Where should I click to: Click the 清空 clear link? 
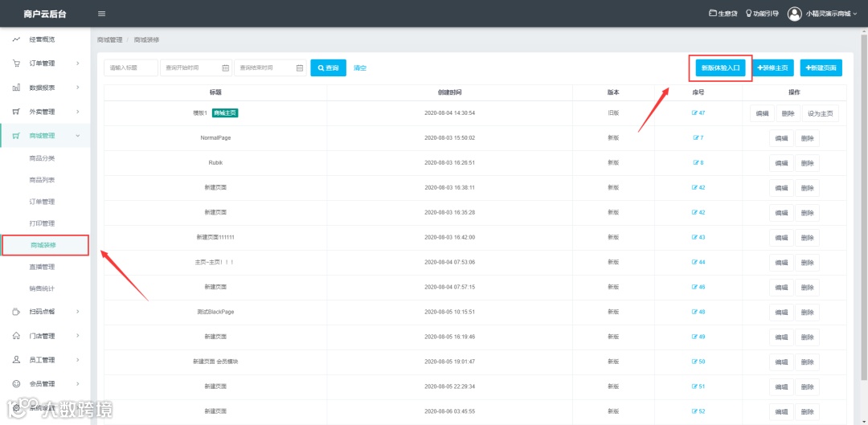[360, 68]
